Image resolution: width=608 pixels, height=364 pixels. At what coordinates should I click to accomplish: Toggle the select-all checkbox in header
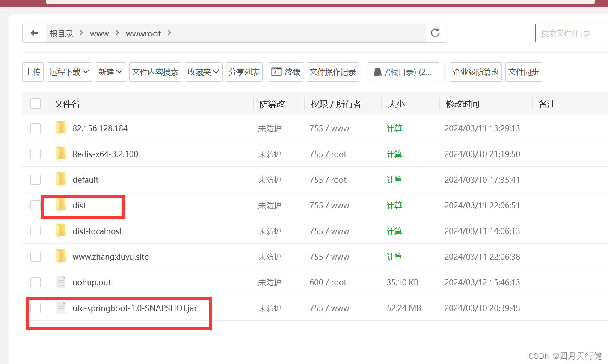coord(36,104)
